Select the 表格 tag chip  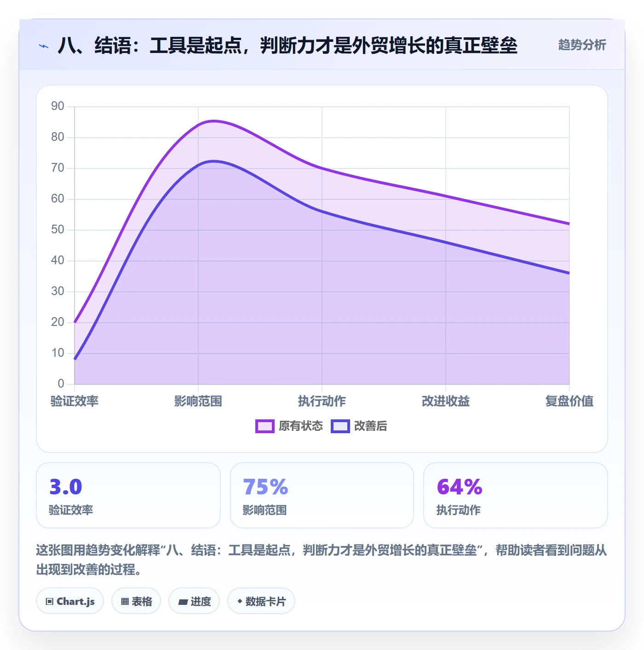[136, 601]
